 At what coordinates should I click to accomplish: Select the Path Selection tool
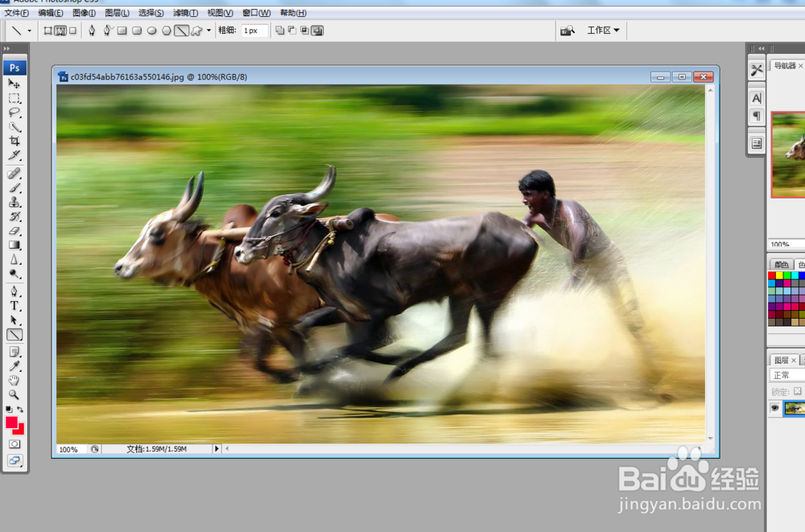(14, 320)
